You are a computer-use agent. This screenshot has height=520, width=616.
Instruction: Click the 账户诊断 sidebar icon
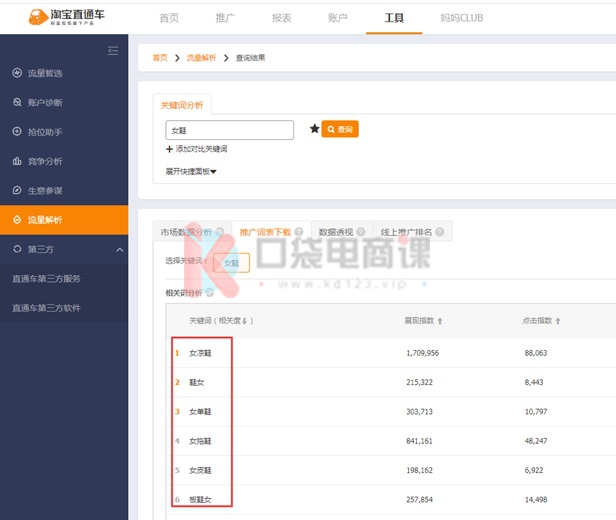point(17,102)
